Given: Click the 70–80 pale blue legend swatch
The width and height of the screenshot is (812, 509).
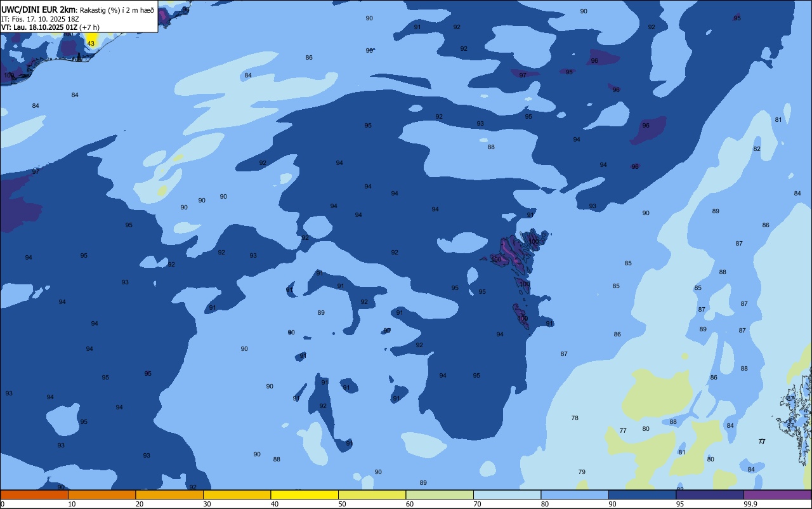Looking at the screenshot, I should tap(507, 494).
